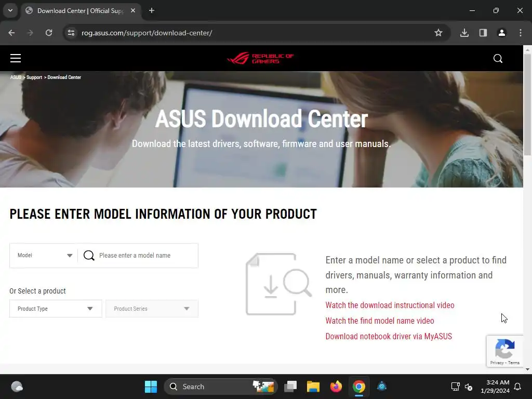Click reCAPTCHA Privacy link

point(497,363)
